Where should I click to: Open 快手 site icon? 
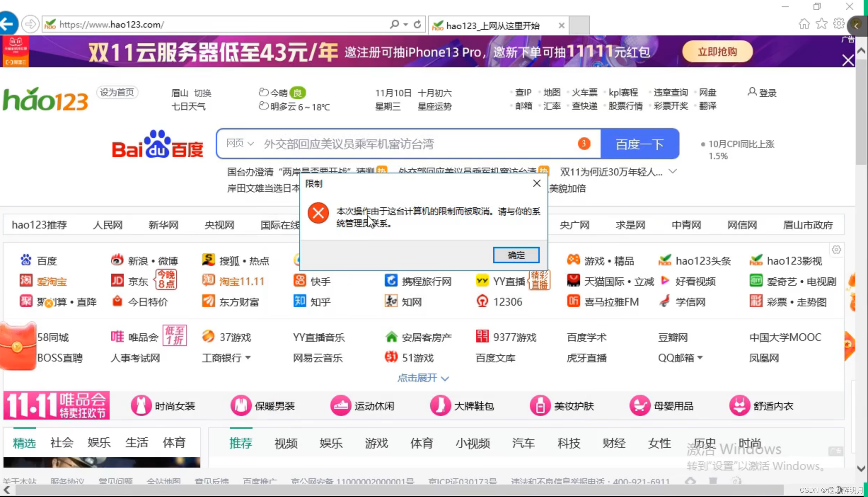tap(300, 281)
